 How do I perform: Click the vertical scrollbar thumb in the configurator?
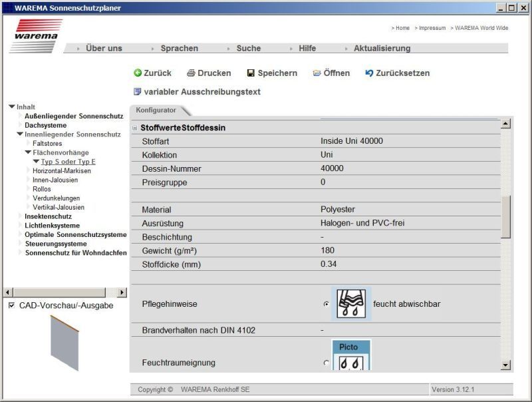click(505, 217)
